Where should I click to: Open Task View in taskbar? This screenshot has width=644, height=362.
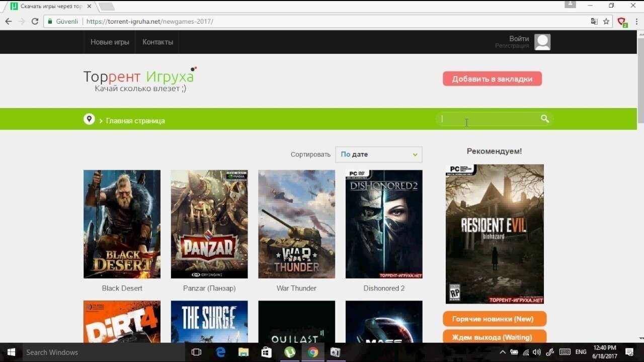[x=197, y=352]
